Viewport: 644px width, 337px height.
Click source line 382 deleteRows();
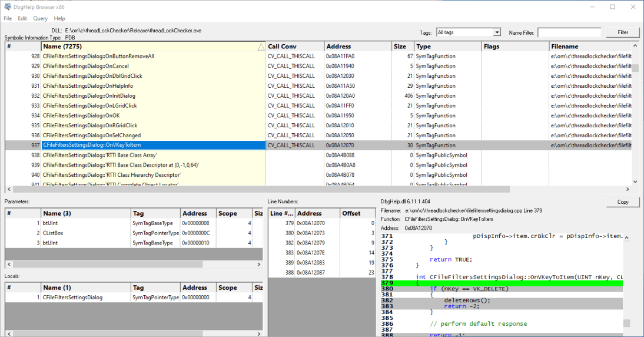click(501, 300)
